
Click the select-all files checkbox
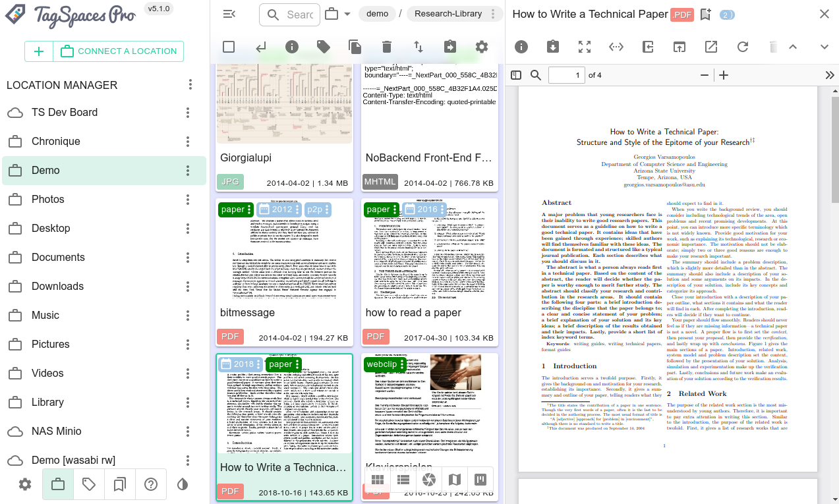tap(229, 47)
